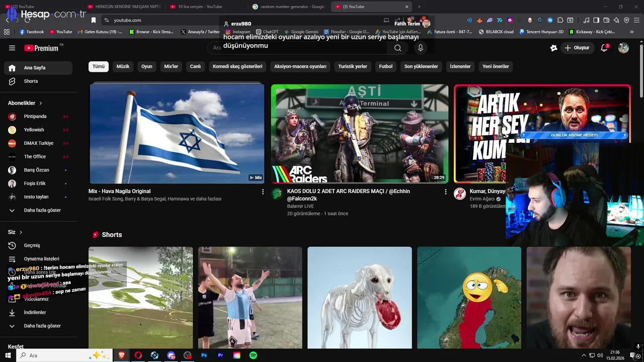
Task: Select Komedi skeç gösterileri chip
Action: (237, 66)
